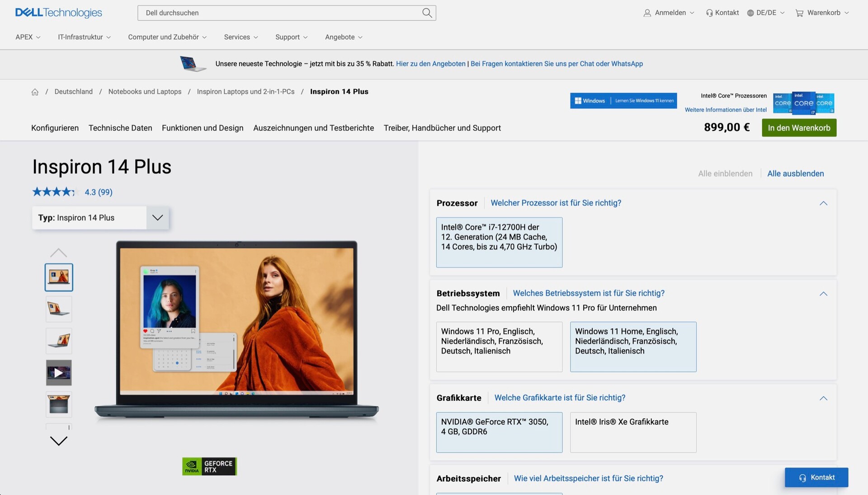The width and height of the screenshot is (868, 495).
Task: Collapse the Prozessor section
Action: tap(823, 204)
